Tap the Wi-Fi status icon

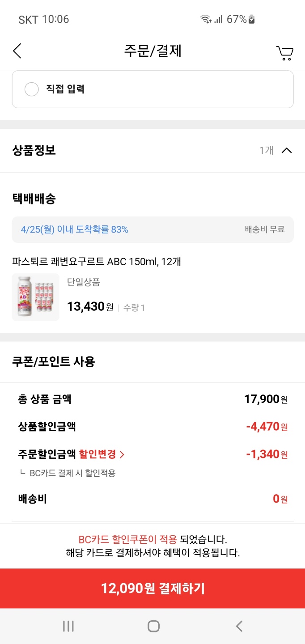pos(206,19)
